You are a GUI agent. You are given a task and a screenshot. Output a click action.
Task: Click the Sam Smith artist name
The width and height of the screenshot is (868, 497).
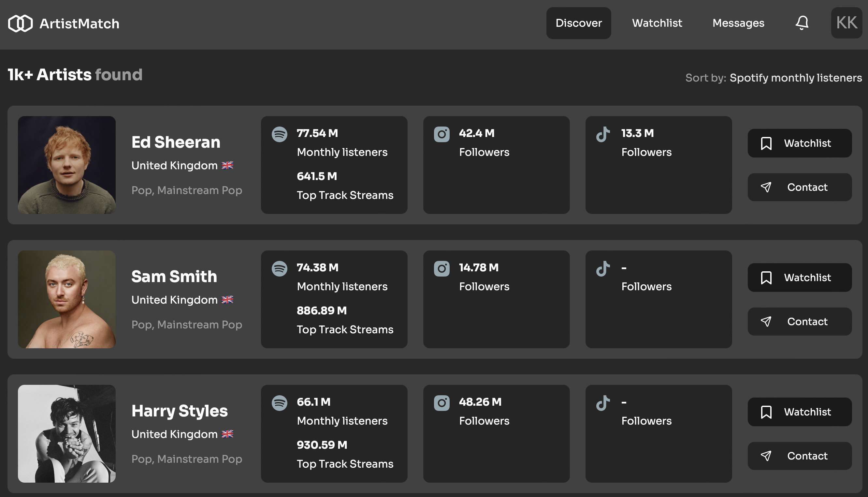174,277
